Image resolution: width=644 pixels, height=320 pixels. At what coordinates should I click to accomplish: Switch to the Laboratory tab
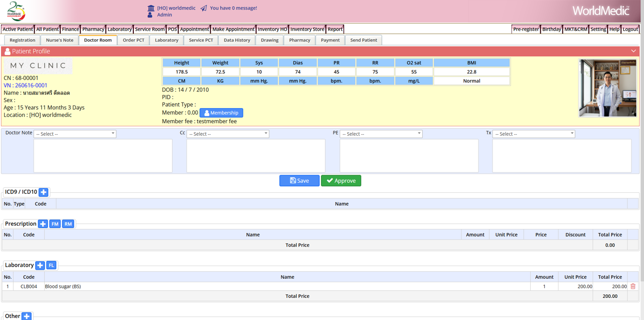[167, 40]
